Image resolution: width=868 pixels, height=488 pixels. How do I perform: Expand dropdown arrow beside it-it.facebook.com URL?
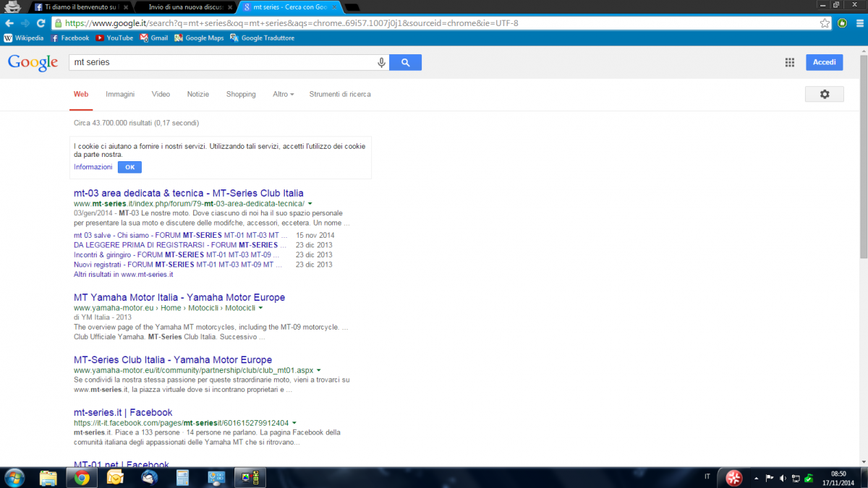(x=294, y=423)
